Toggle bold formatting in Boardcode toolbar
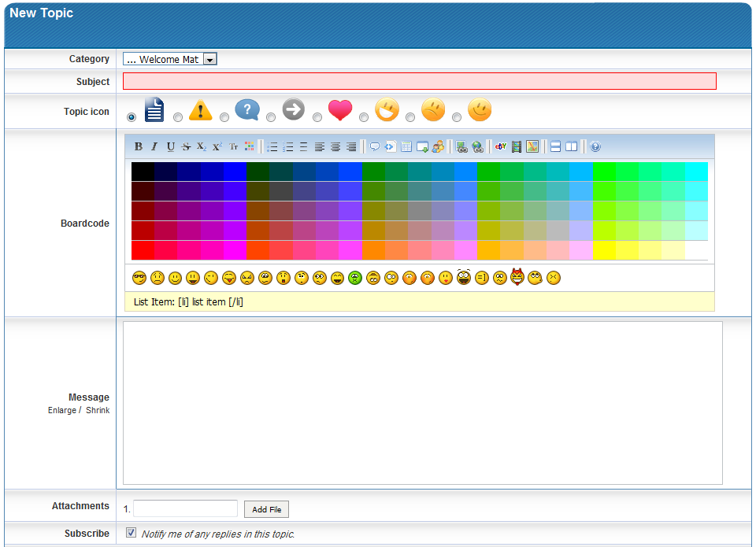756x547 pixels. [x=139, y=146]
